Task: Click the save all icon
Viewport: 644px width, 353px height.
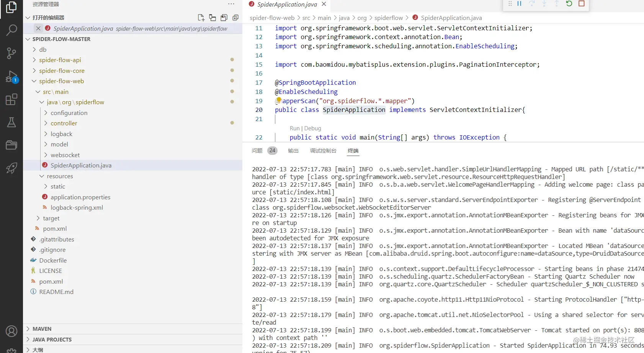Action: 224,18
